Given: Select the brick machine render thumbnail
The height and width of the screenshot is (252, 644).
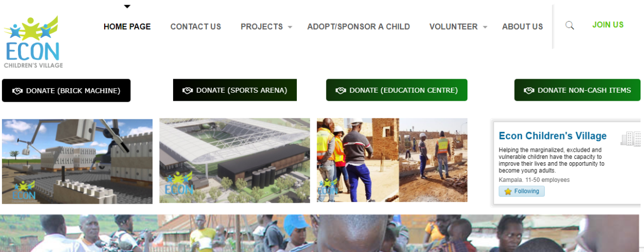Looking at the screenshot, I should pos(77,161).
